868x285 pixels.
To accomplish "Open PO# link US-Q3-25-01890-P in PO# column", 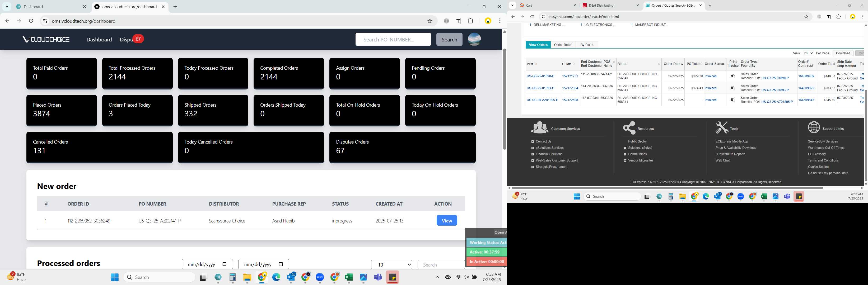I will 540,76.
